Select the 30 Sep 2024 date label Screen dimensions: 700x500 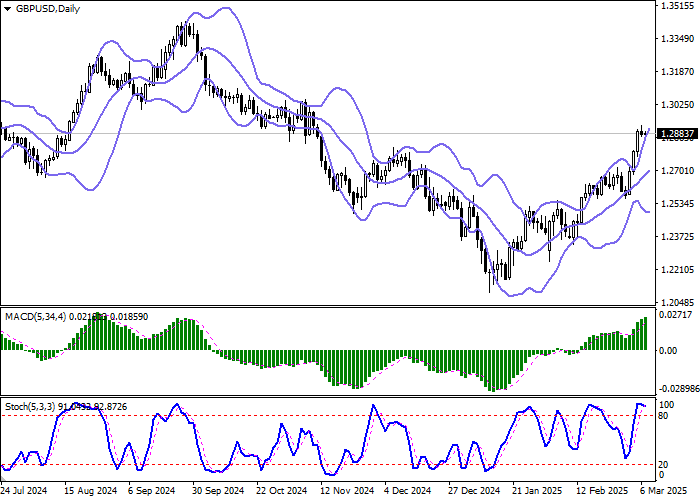coord(220,492)
